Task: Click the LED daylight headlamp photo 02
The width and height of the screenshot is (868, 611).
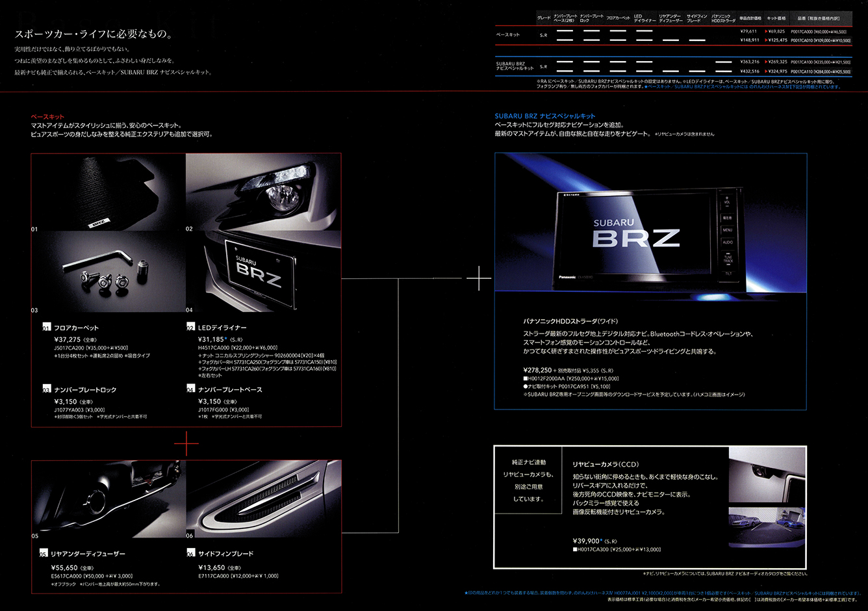Action: (x=264, y=192)
